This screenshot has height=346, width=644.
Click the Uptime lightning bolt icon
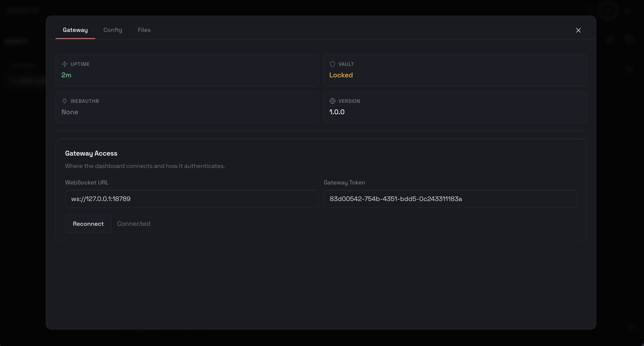64,64
